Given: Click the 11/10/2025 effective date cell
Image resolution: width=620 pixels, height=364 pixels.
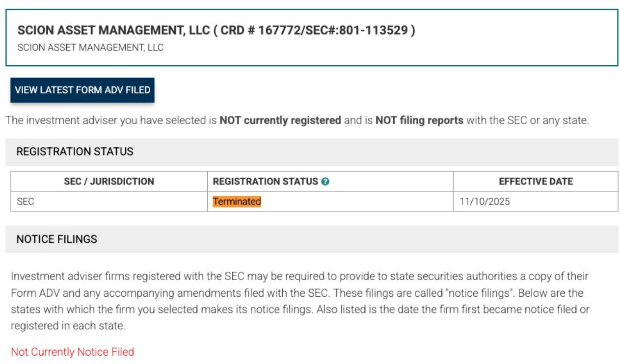Looking at the screenshot, I should 485,202.
